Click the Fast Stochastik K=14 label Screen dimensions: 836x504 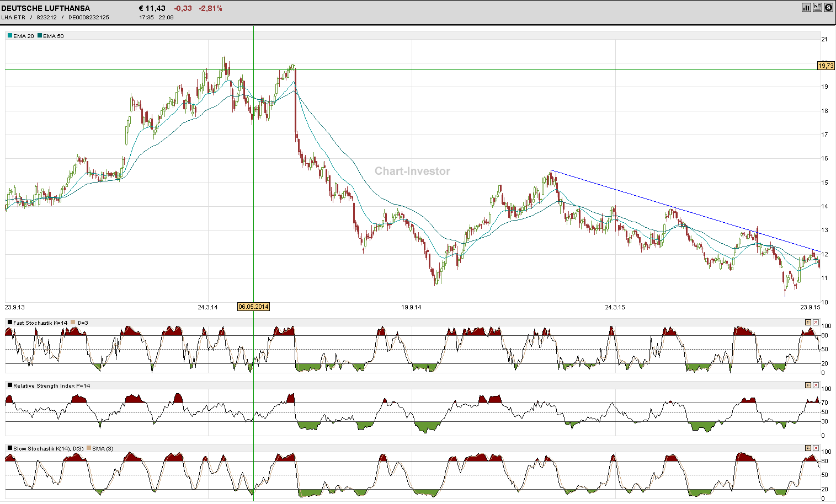pyautogui.click(x=40, y=323)
